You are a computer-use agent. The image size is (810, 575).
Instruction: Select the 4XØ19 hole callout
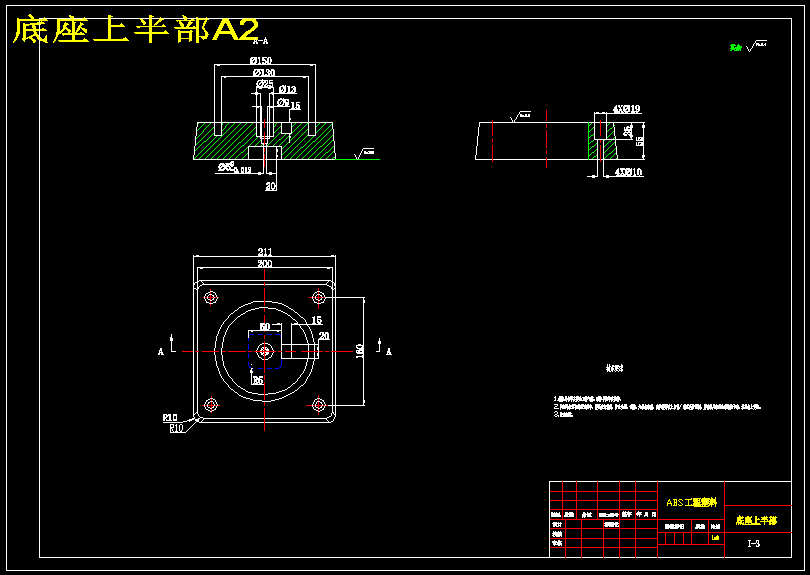(x=627, y=109)
